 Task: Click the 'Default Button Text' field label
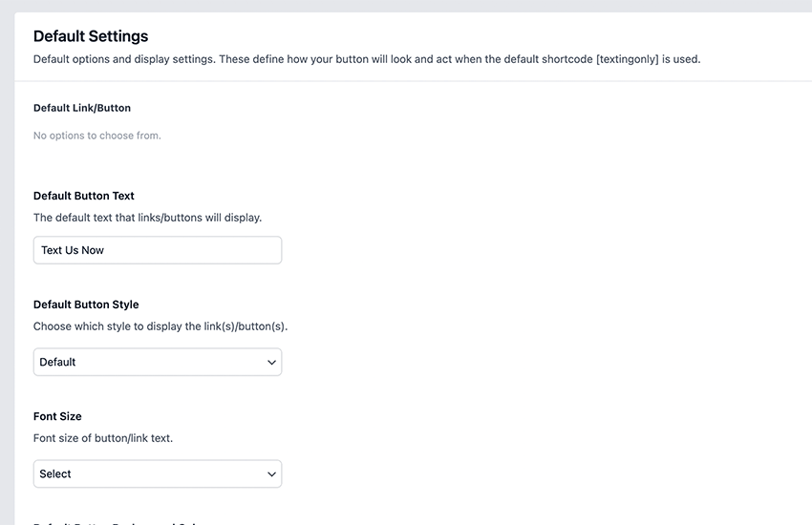coord(83,196)
